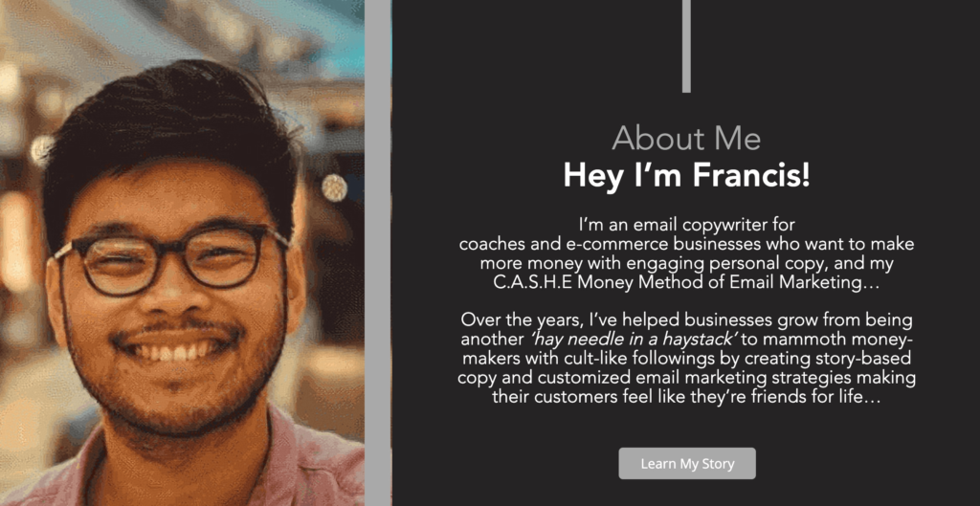Click the "story-based" words
The width and height of the screenshot is (980, 506).
(x=865, y=359)
